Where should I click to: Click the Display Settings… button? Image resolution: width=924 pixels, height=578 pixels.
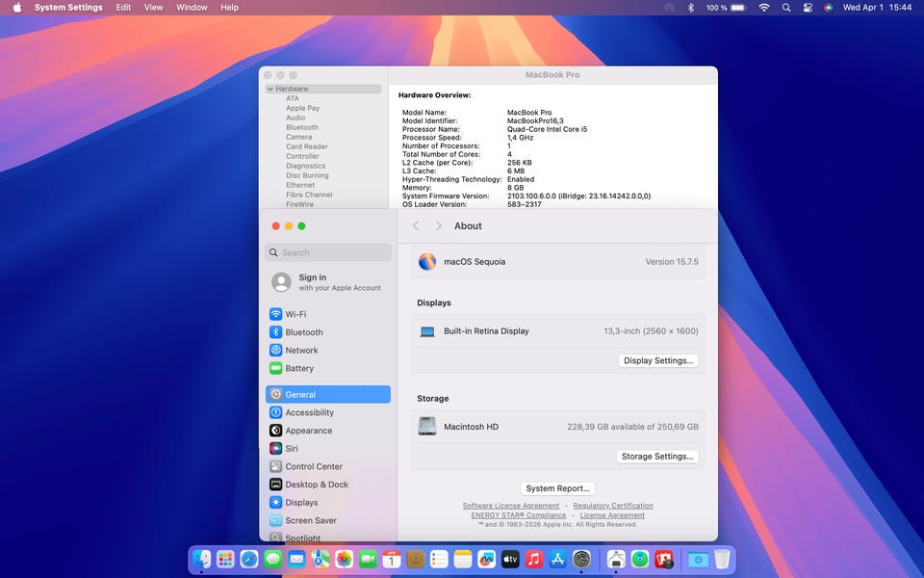[658, 360]
